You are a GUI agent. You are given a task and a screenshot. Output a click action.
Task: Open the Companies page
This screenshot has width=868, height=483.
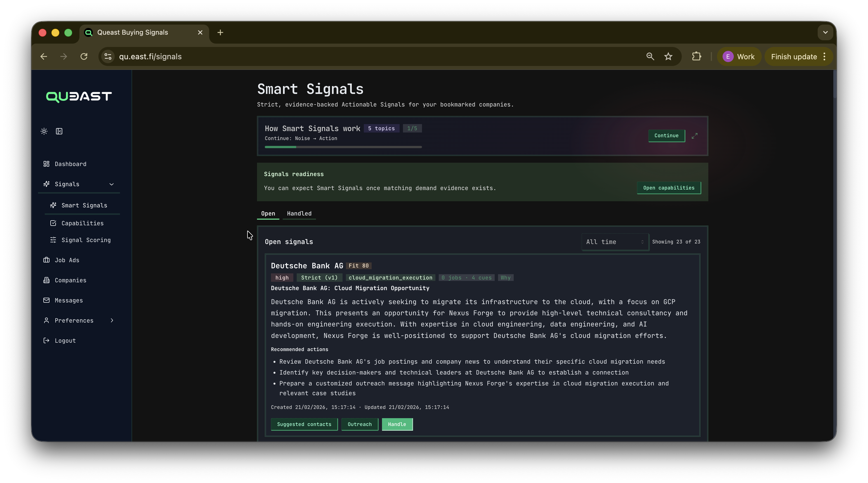70,280
